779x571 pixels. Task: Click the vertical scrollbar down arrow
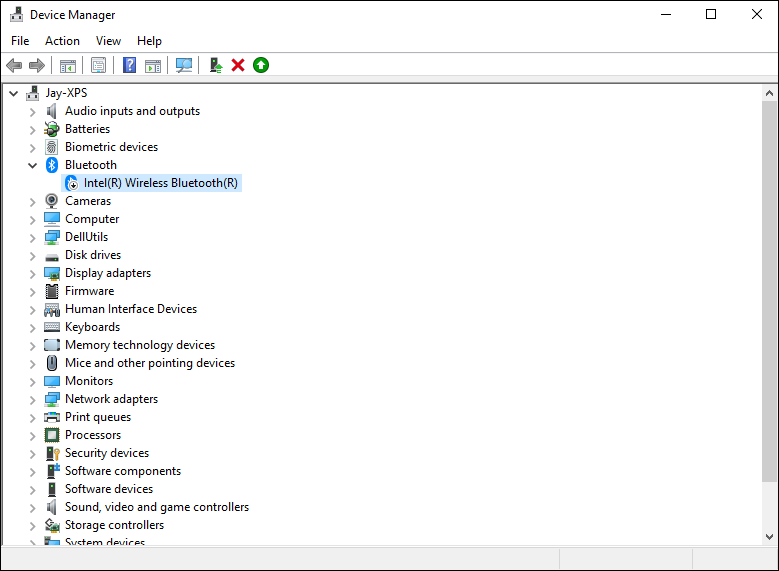(769, 537)
